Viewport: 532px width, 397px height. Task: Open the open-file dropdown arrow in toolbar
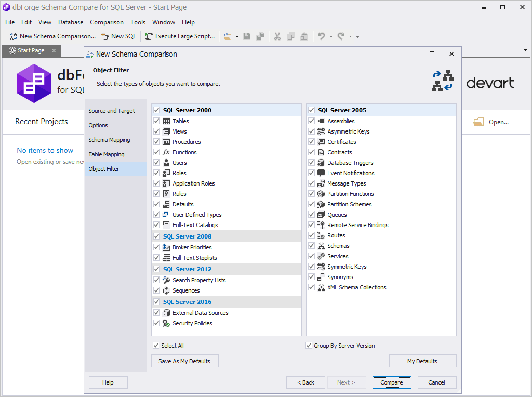[237, 36]
